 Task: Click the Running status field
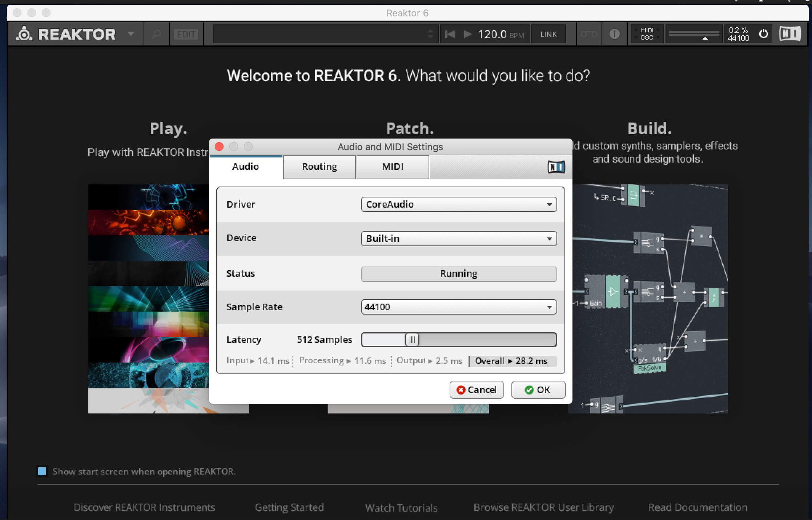click(x=459, y=274)
